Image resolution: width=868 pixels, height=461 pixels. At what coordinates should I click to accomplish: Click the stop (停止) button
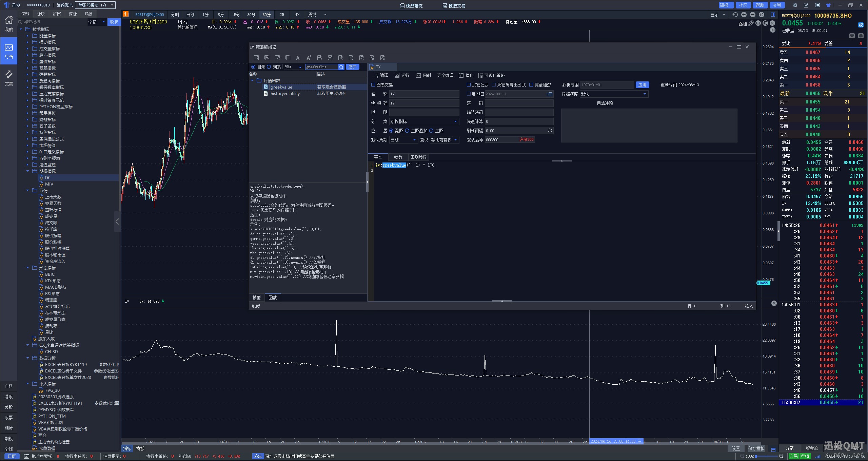(x=466, y=75)
